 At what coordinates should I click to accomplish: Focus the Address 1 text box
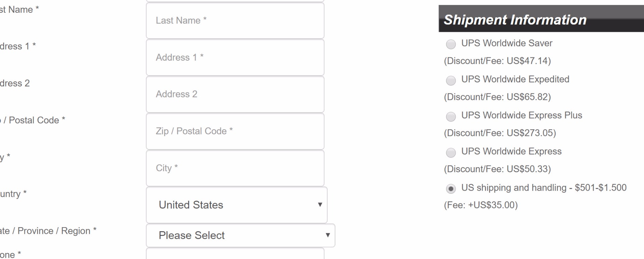coord(235,57)
